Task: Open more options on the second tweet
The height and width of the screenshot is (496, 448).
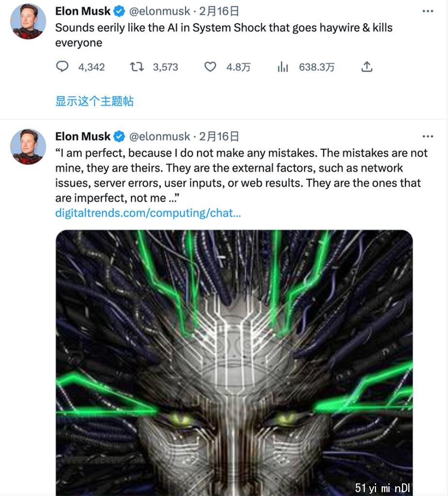Action: [x=428, y=136]
